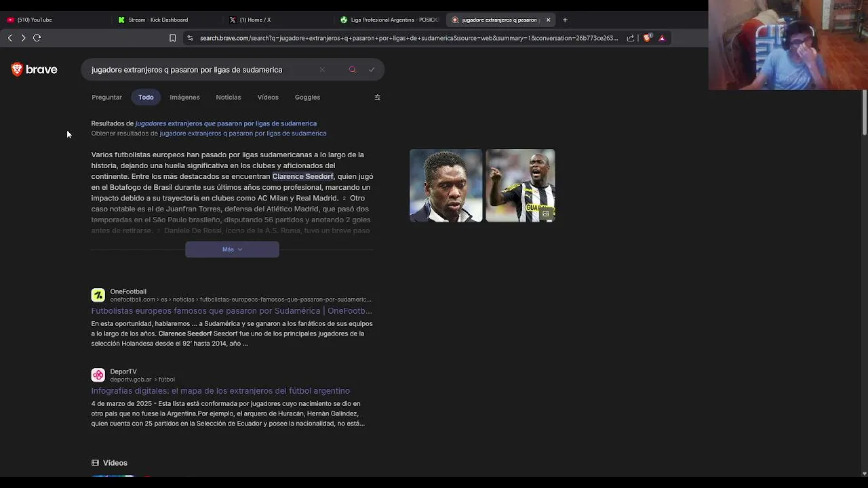Click the deportv.gob.ar › fútbol breadcrumb
The height and width of the screenshot is (488, 868).
(142, 380)
